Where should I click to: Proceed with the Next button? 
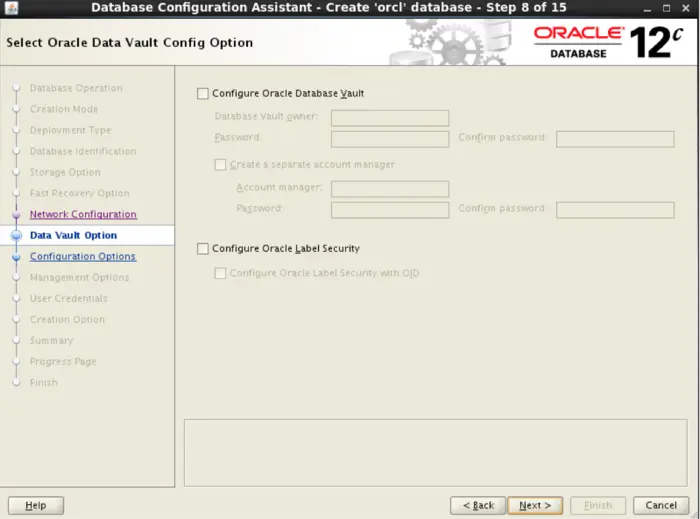(535, 505)
